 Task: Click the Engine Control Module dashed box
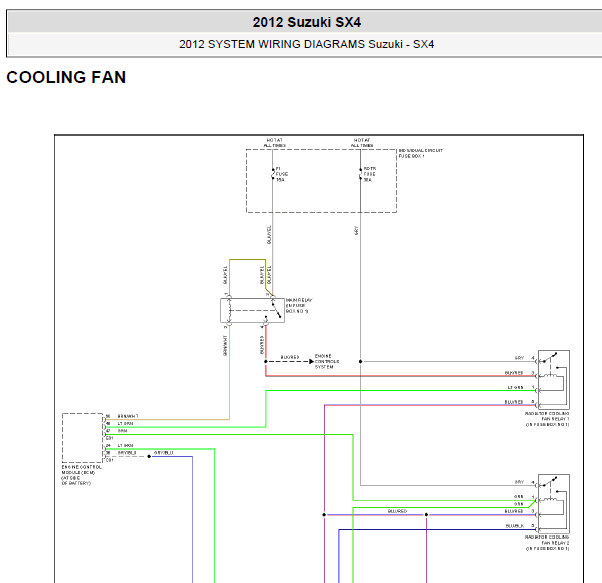[83, 438]
